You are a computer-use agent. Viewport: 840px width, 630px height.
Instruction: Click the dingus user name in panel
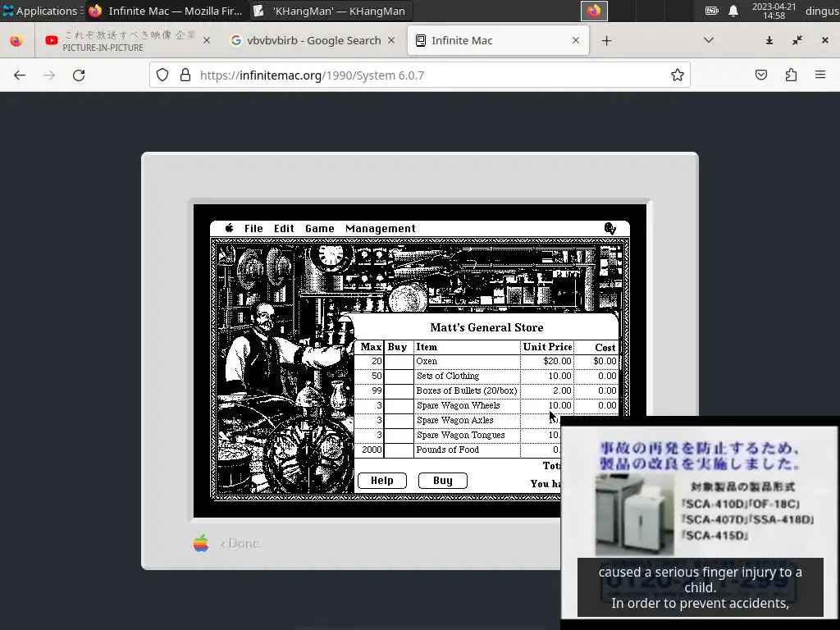[x=822, y=11]
